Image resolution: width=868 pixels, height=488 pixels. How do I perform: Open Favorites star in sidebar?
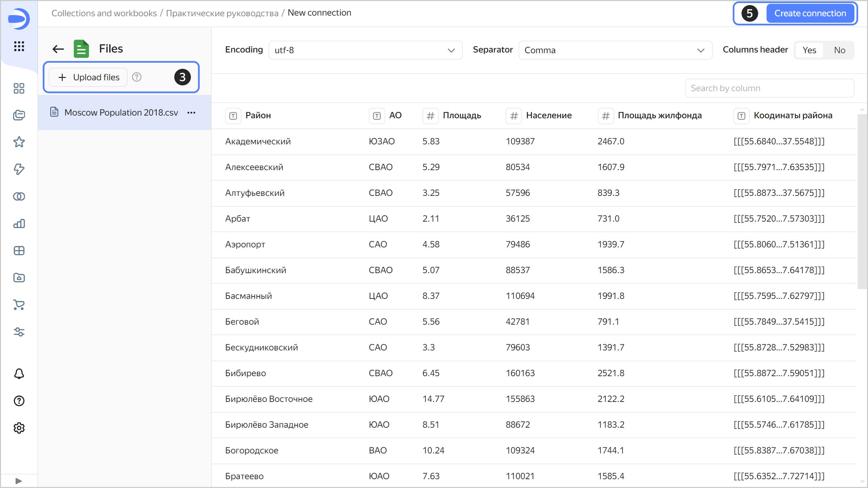point(19,142)
